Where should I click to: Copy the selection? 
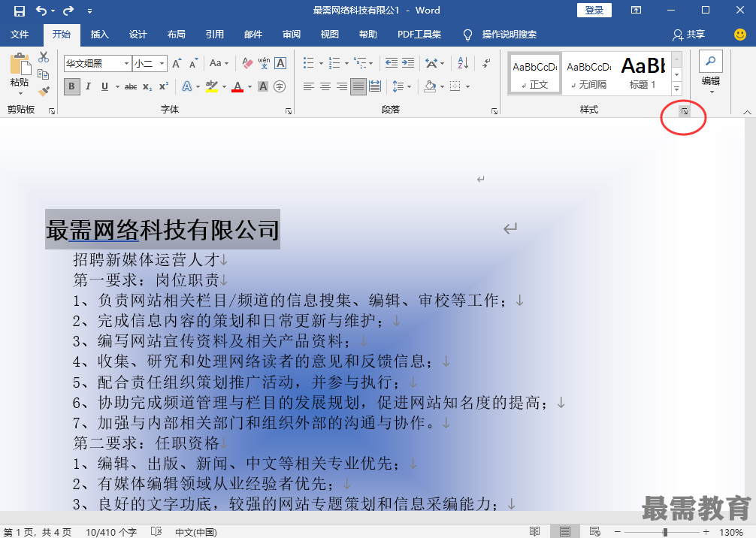coord(44,74)
